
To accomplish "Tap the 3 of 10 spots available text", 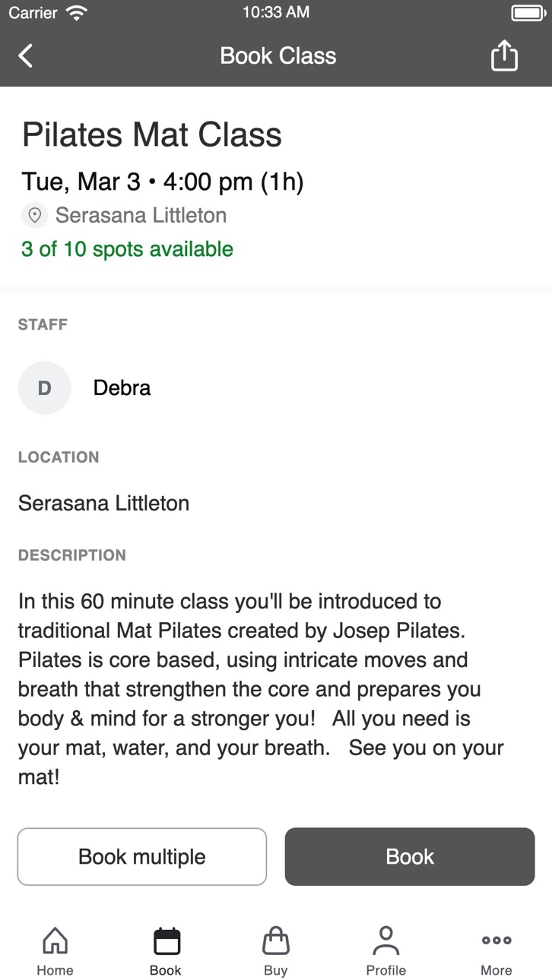I will (x=127, y=249).
